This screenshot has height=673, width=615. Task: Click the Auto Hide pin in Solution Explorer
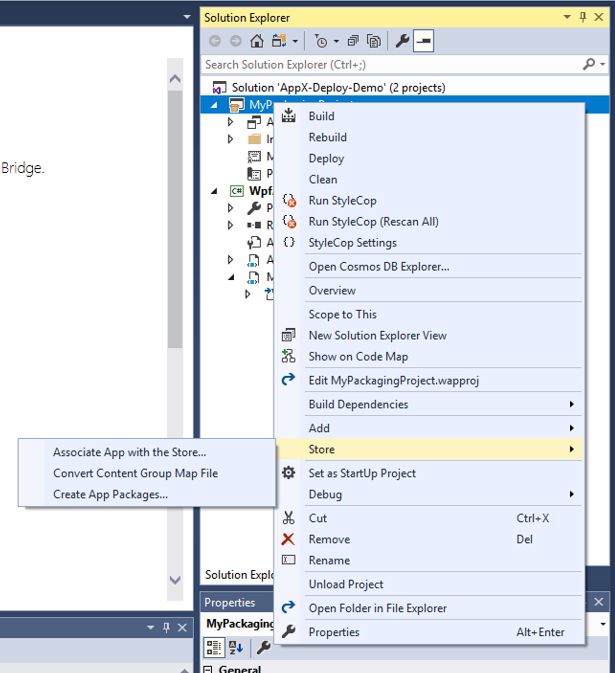pyautogui.click(x=583, y=17)
